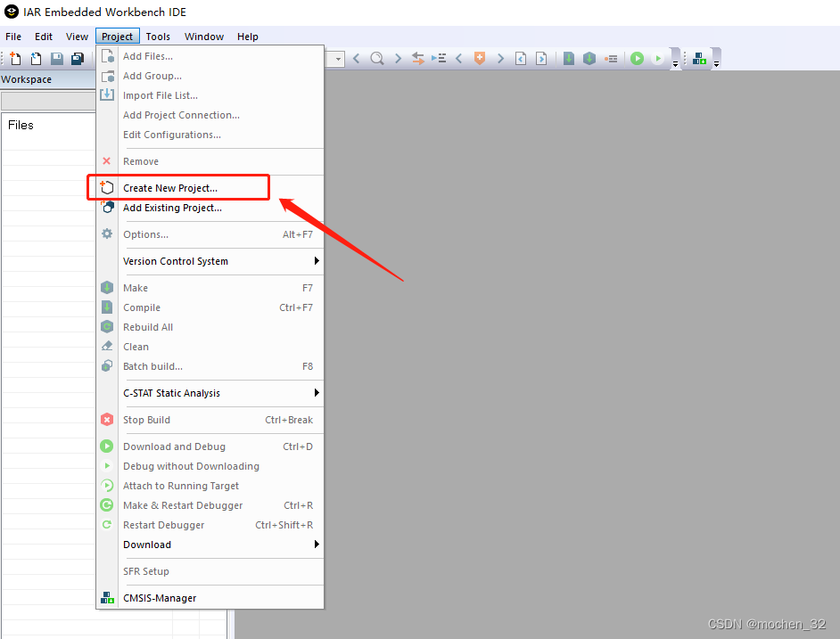Choose Download and Debug menu entry
The image size is (840, 639).
pos(210,446)
